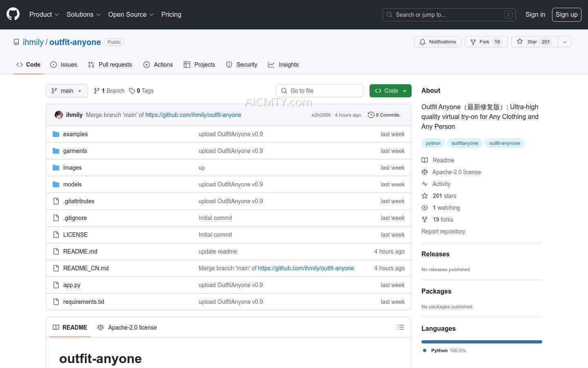
Task: Star the outfit-anyone repository
Action: point(534,42)
